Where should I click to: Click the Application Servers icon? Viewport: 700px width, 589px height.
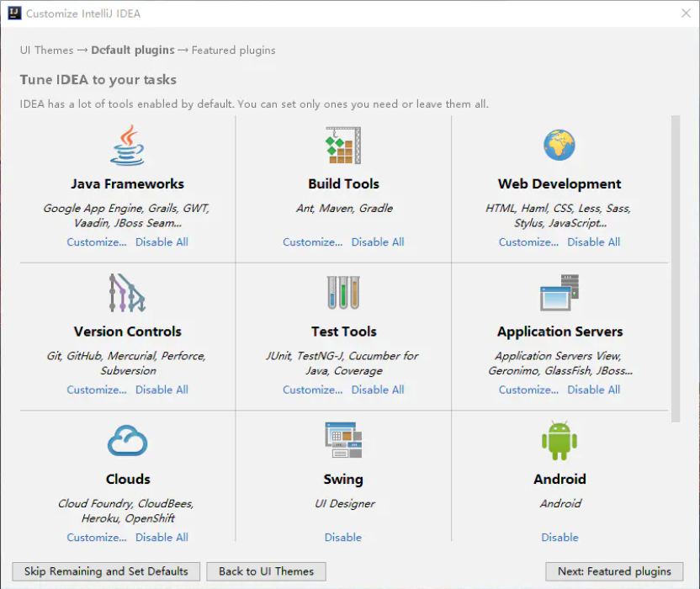tap(559, 293)
